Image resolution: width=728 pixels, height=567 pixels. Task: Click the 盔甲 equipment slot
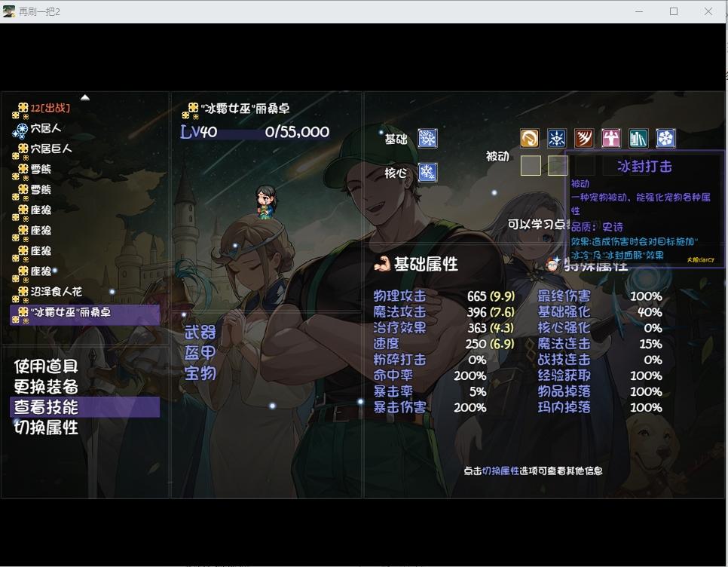point(200,353)
